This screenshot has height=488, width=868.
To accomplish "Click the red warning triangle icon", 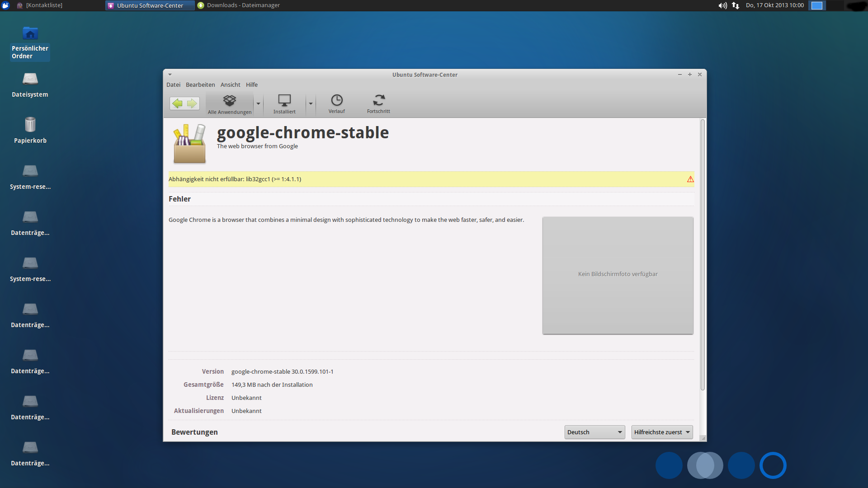I will click(690, 179).
